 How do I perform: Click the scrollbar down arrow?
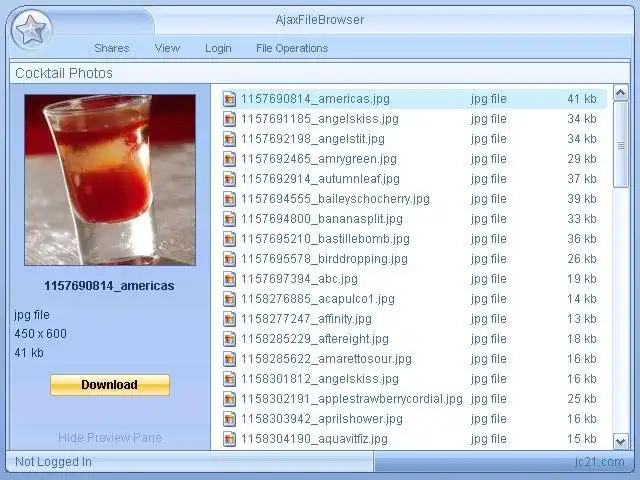pos(620,441)
